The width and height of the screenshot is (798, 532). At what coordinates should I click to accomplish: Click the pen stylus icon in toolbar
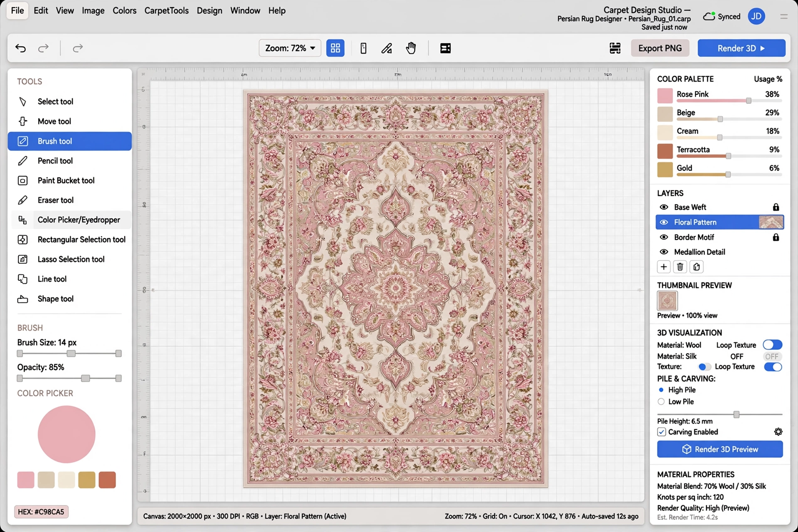(387, 48)
